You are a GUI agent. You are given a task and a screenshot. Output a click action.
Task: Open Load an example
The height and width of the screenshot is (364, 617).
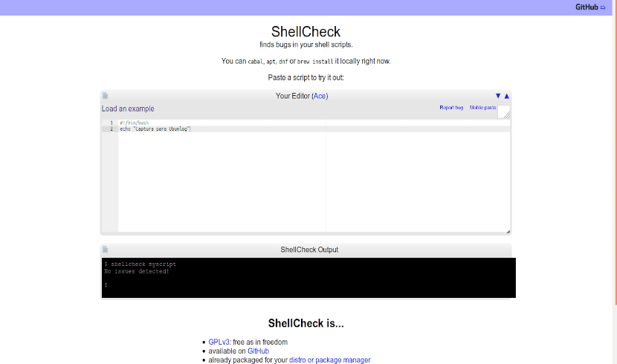(x=128, y=108)
